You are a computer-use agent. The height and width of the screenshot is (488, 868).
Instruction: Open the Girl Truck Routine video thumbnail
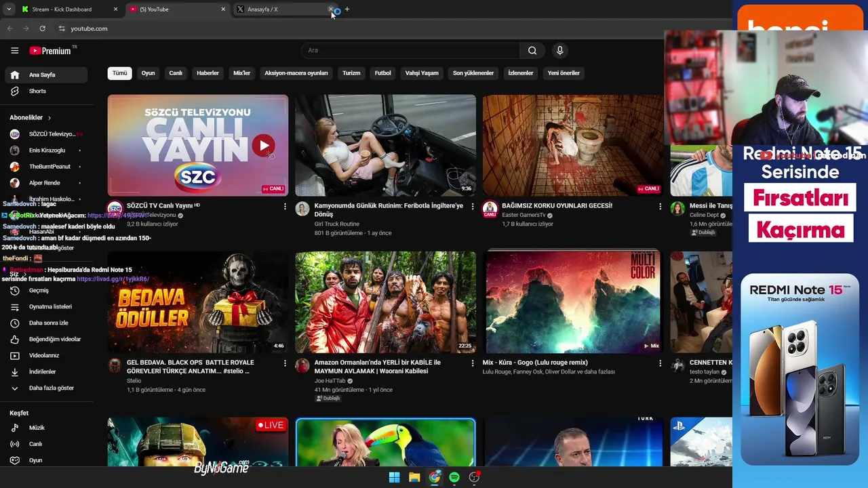click(385, 145)
